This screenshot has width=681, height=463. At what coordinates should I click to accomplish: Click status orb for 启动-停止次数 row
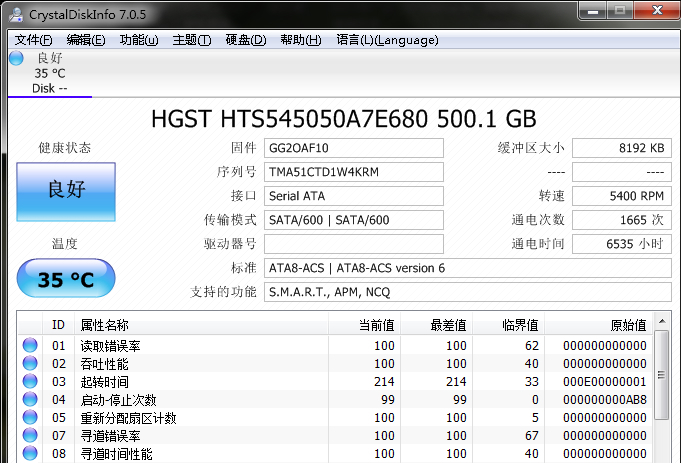(x=30, y=400)
